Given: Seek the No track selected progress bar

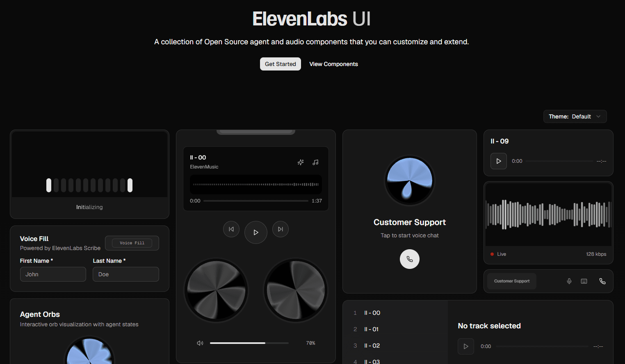Looking at the screenshot, I should tap(542, 346).
